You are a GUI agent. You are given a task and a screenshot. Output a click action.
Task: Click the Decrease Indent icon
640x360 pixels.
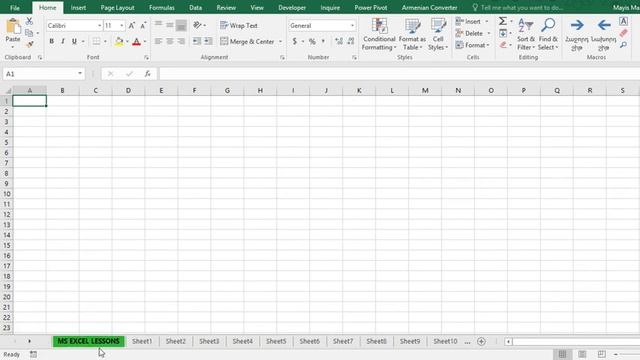[x=197, y=41]
